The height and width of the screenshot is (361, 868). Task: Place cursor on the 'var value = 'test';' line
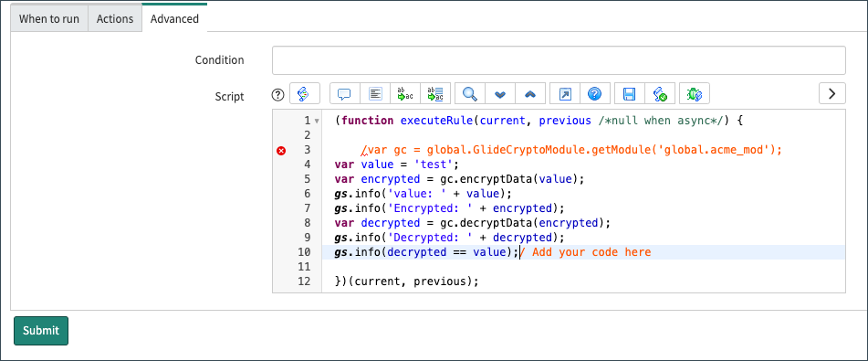[397, 165]
